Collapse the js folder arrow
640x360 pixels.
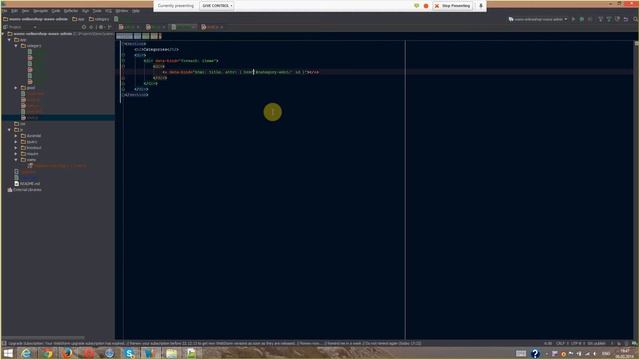pos(9,130)
